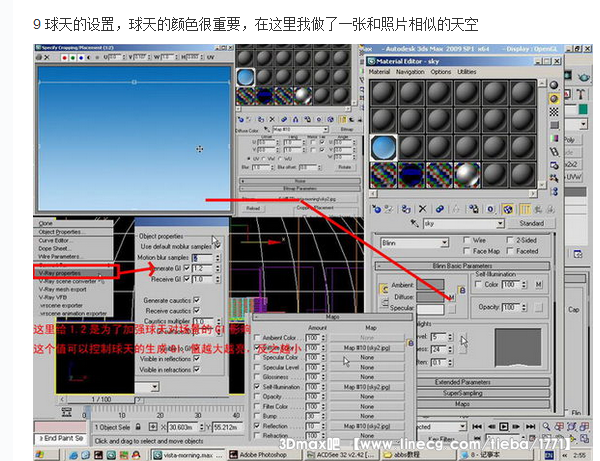Open Utilities menu in Material Editor
The width and height of the screenshot is (600, 461).
pos(467,72)
